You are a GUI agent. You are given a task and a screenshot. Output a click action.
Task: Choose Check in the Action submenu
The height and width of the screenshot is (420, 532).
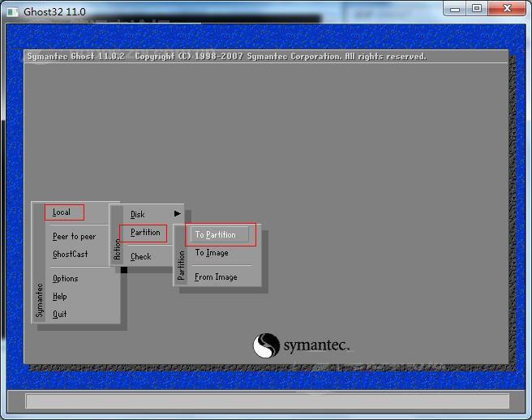coord(141,257)
